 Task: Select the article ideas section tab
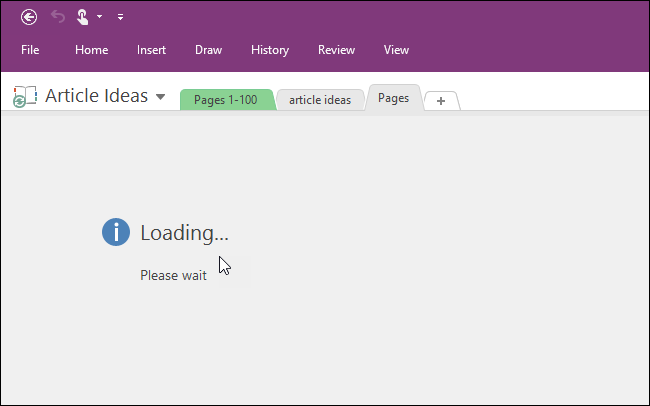point(320,100)
